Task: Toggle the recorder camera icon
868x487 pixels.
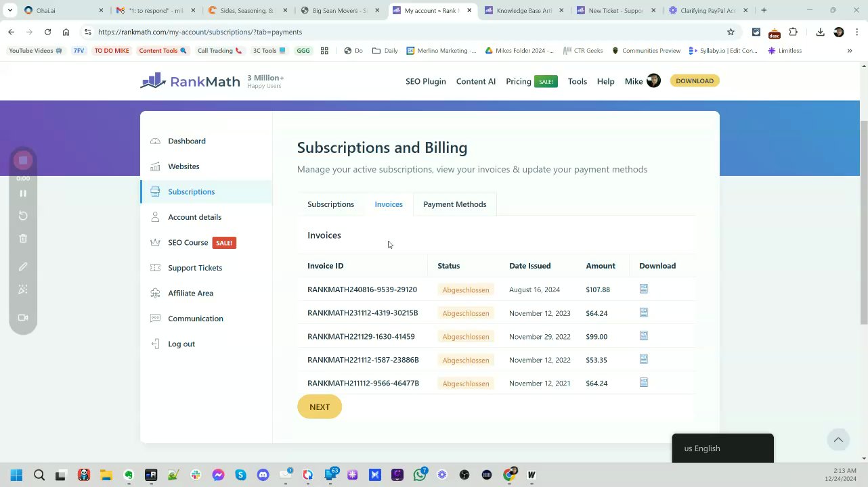Action: click(x=23, y=318)
